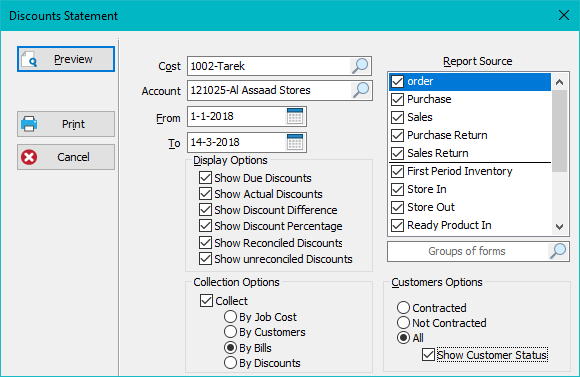Image resolution: width=580 pixels, height=377 pixels.
Task: Toggle the Collect checkbox
Action: pos(206,301)
